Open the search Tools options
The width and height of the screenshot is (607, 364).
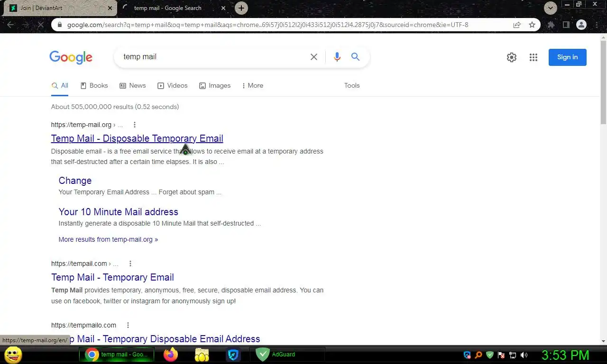pos(352,86)
